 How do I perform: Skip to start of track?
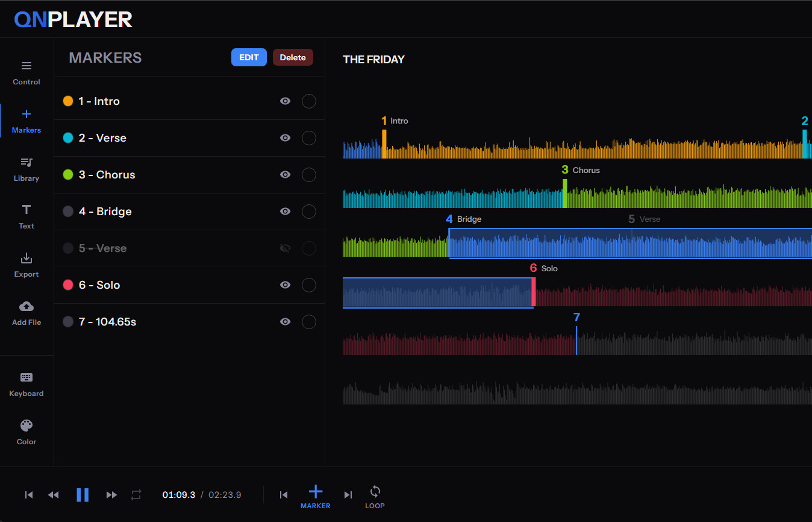click(x=29, y=495)
